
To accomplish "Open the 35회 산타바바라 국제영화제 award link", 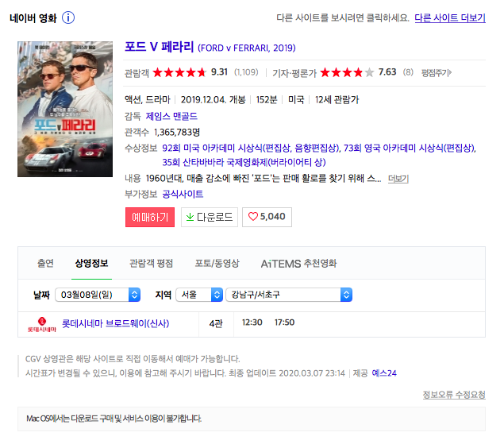I will click(244, 162).
